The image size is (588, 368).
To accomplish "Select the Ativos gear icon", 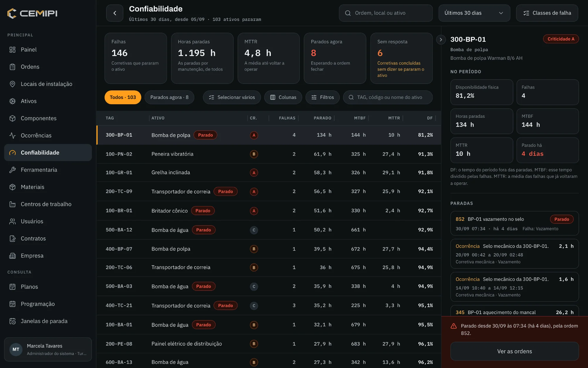I will pyautogui.click(x=12, y=101).
